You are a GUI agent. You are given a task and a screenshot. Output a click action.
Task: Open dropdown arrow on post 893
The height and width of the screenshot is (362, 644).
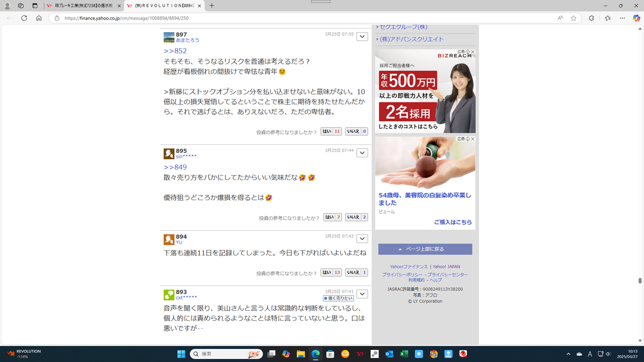[362, 294]
